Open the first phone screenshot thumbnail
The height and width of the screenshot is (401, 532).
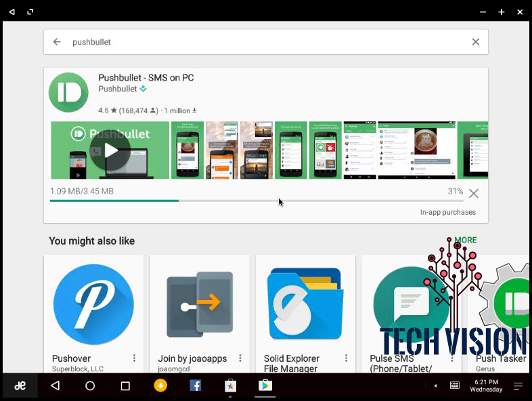pos(187,150)
